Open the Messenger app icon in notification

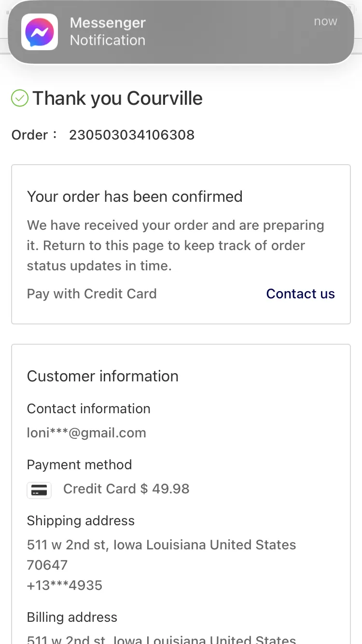pos(40,32)
